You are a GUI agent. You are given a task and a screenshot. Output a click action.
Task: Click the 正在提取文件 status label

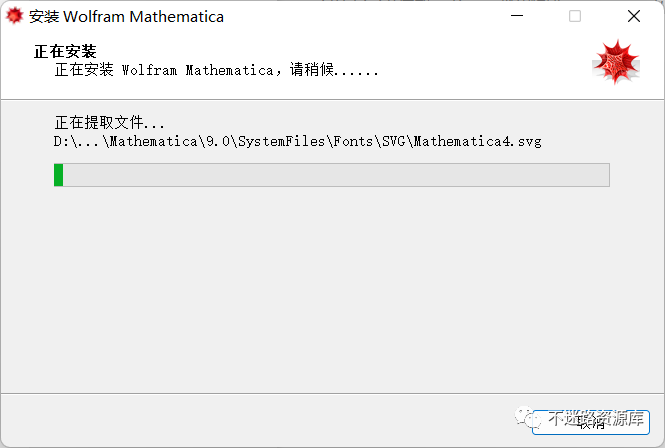[x=110, y=123]
